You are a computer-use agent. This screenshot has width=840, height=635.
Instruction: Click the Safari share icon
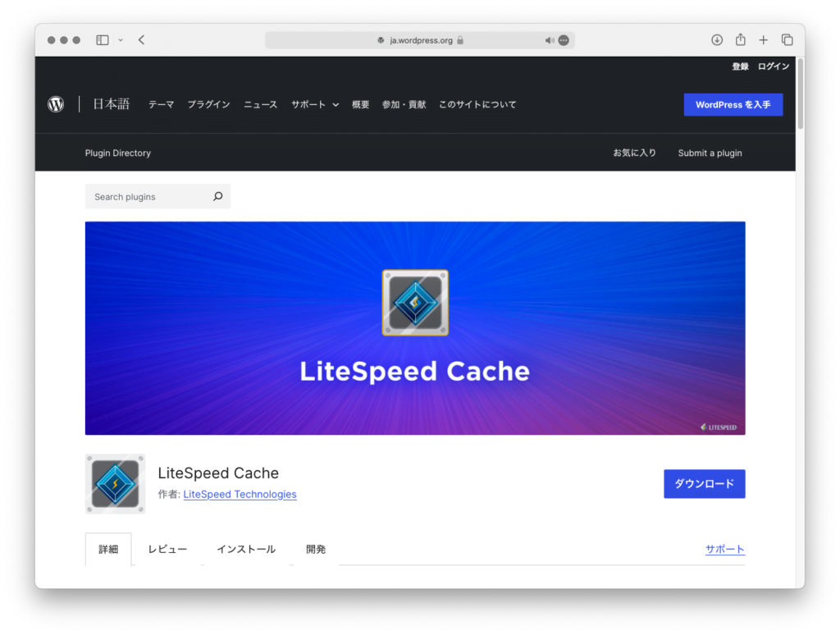[x=740, y=40]
